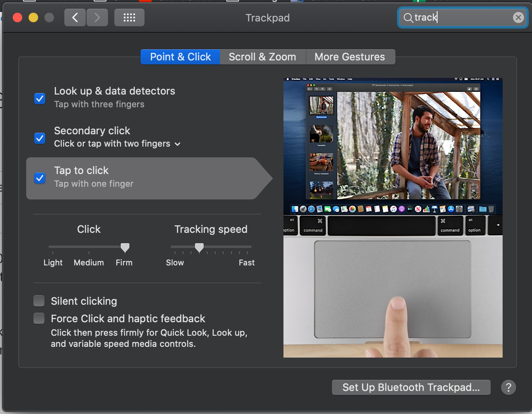The width and height of the screenshot is (532, 414).
Task: Click the 'Slow' tracking speed label
Action: 175,263
